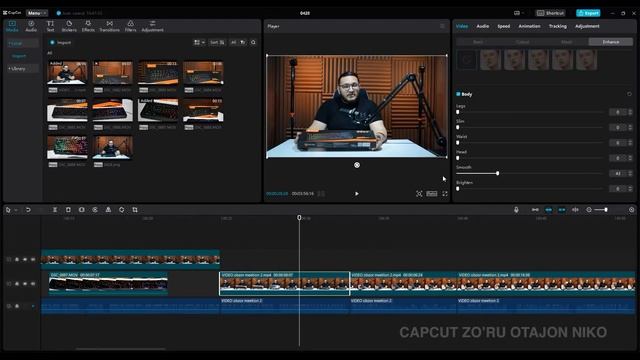The height and width of the screenshot is (360, 640).
Task: Open the All filter dropdown
Action: click(x=238, y=42)
